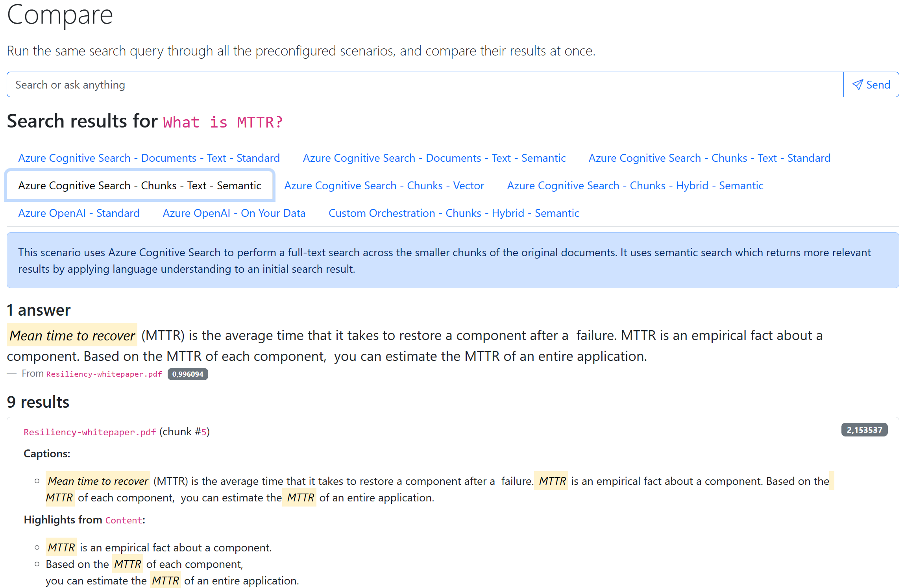Switch to Documents - Text - Semantic tab
This screenshot has width=904, height=588.
click(x=434, y=158)
